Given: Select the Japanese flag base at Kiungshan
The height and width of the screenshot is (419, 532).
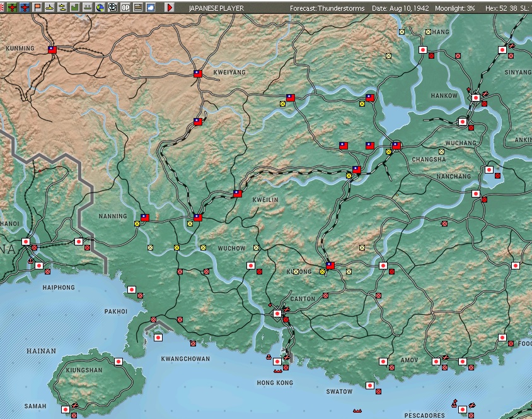Looking at the screenshot, I should (x=119, y=362).
